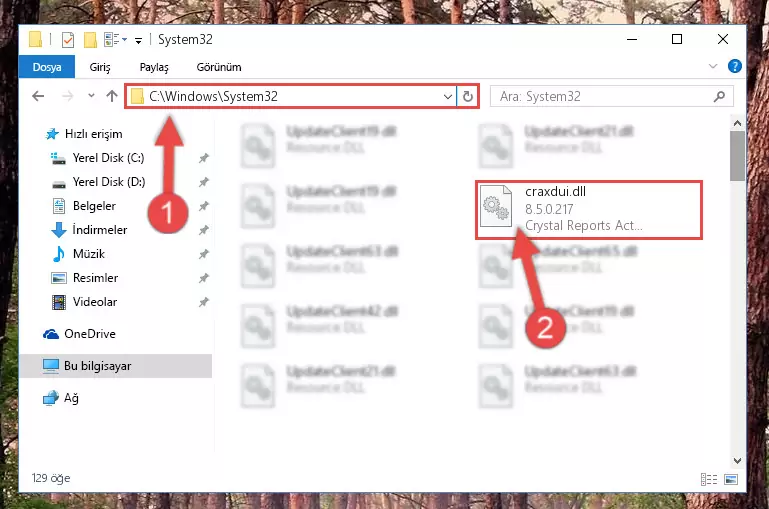Switch to large icons view layout

tap(731, 479)
